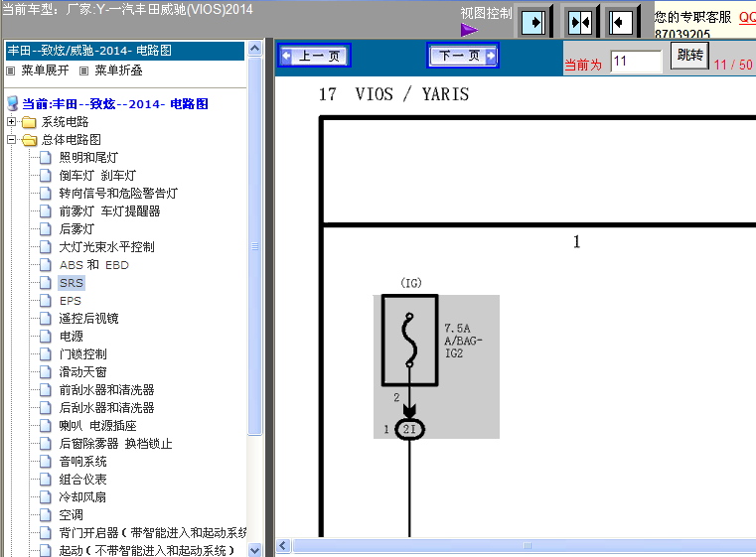Open the 滑动天窗 diagram
The width and height of the screenshot is (756, 557).
pos(82,372)
